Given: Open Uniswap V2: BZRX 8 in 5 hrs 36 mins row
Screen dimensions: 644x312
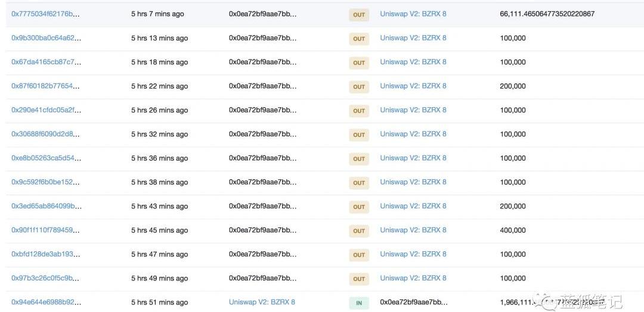Looking at the screenshot, I should click(x=413, y=158).
